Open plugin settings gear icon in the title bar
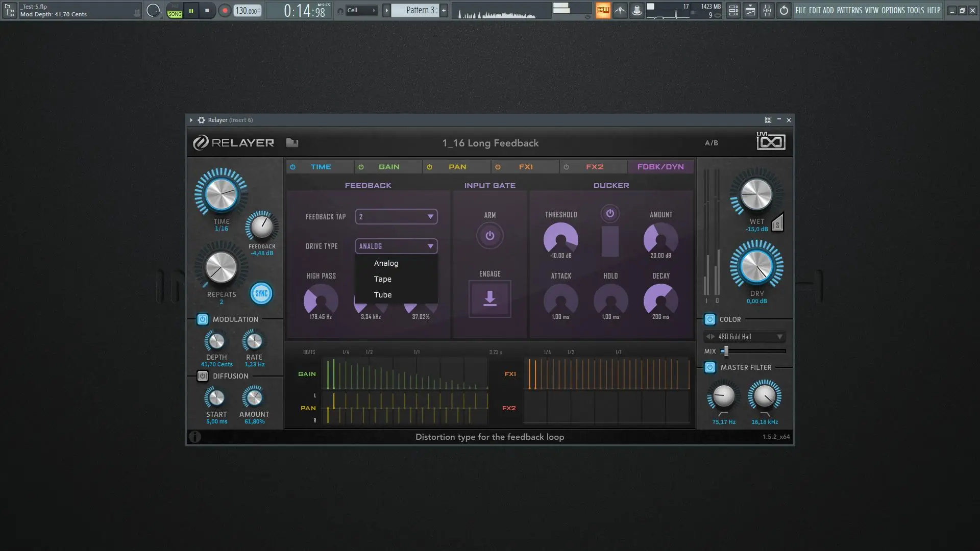 click(x=201, y=120)
